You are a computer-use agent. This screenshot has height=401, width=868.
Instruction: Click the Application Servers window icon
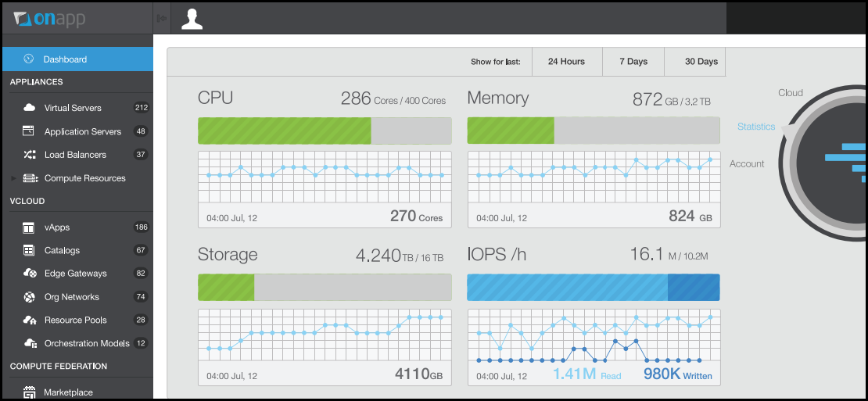(29, 131)
